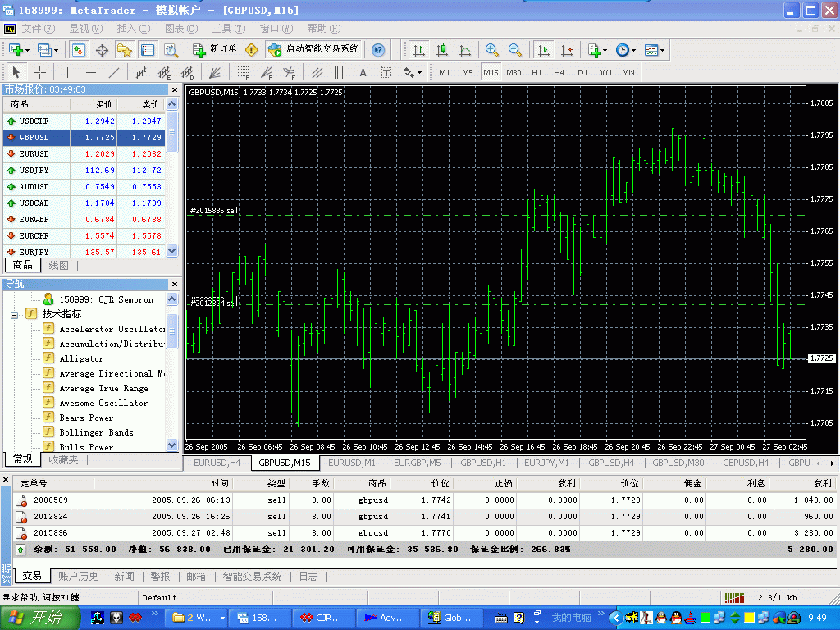This screenshot has height=630, width=840.
Task: Select the trendline drawing tool
Action: point(114,72)
